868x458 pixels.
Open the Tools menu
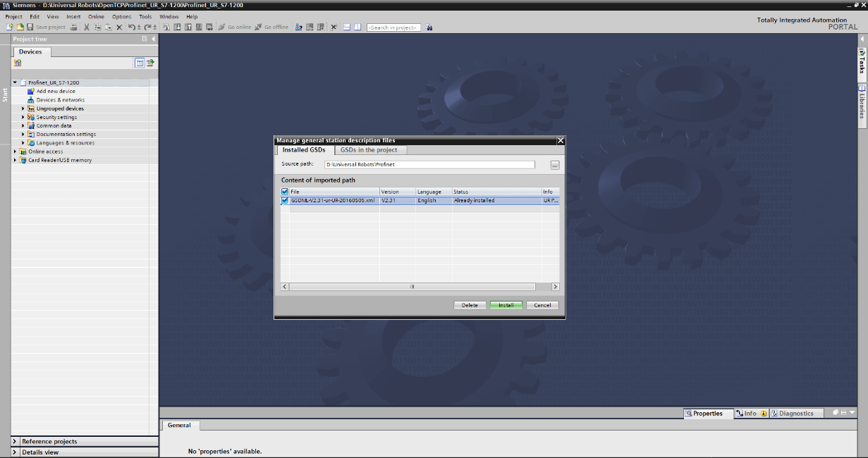(145, 16)
